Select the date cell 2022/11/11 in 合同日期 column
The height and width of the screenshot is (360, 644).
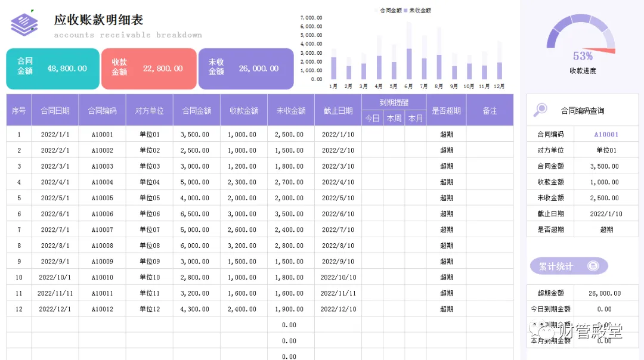click(55, 293)
